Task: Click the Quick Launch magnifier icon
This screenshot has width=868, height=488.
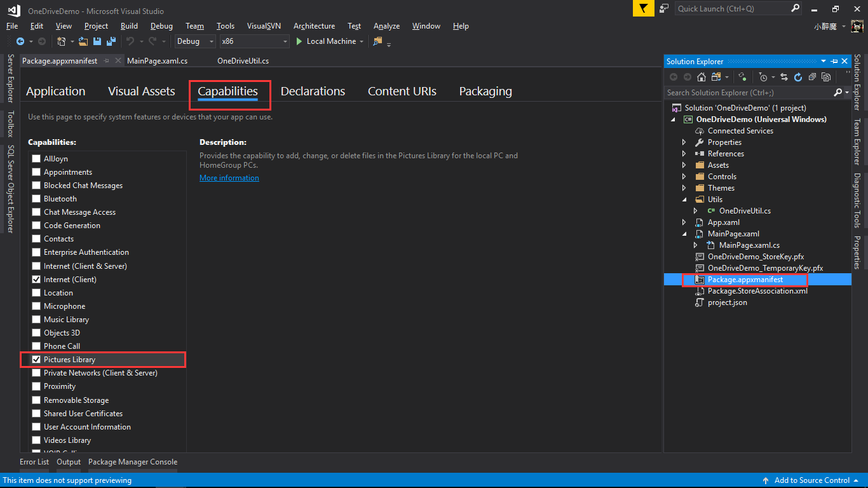Action: click(796, 8)
